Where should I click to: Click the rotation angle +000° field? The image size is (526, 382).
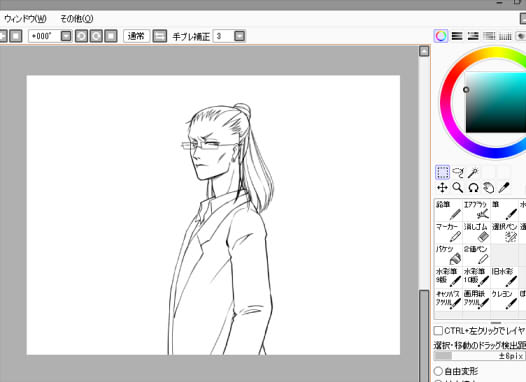click(x=45, y=36)
